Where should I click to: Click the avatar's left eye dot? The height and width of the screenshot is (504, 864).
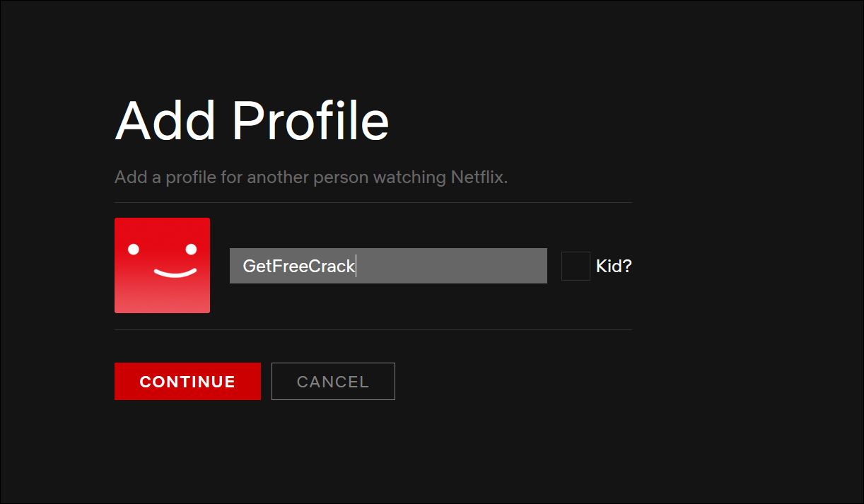coord(134,249)
